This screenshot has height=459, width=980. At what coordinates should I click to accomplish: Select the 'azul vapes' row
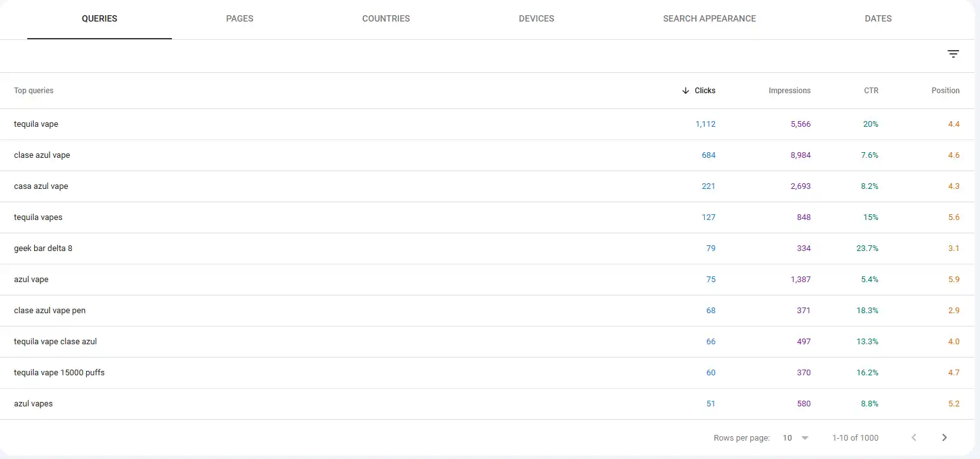coord(33,404)
